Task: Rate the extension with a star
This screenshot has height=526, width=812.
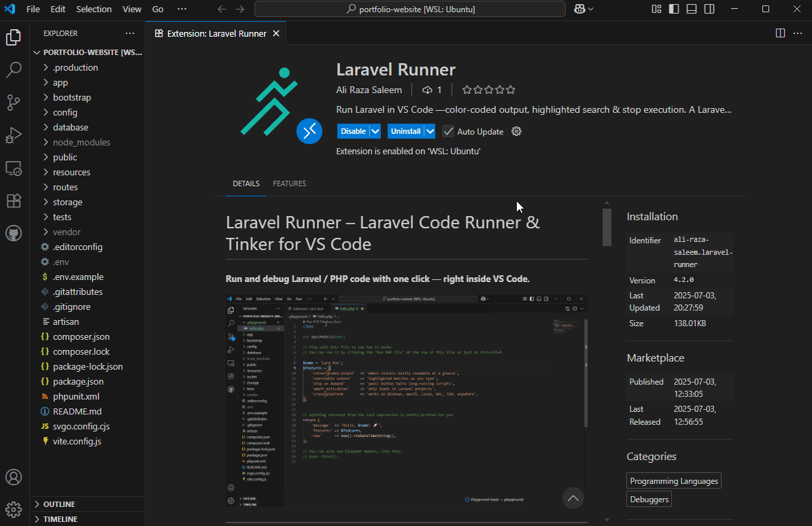Action: (x=488, y=89)
